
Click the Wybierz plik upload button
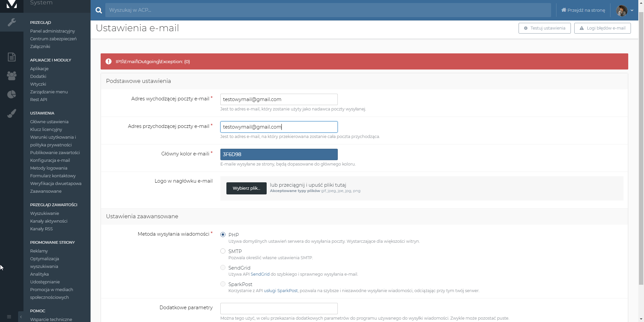247,188
